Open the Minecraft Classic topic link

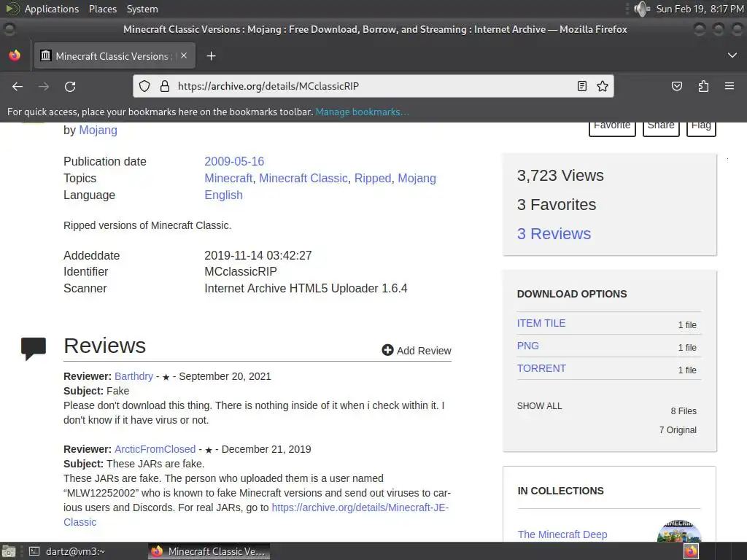click(x=303, y=178)
